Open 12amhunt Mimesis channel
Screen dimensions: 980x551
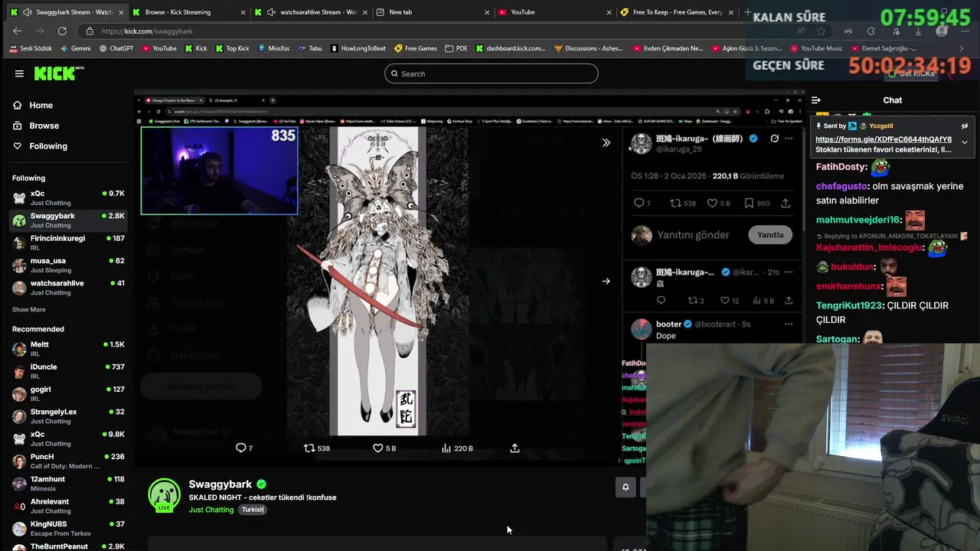(x=67, y=483)
